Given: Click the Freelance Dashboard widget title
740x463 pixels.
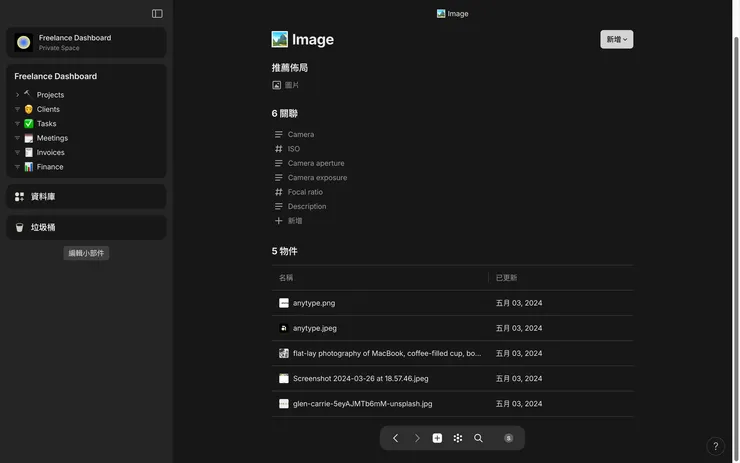Looking at the screenshot, I should pyautogui.click(x=55, y=76).
